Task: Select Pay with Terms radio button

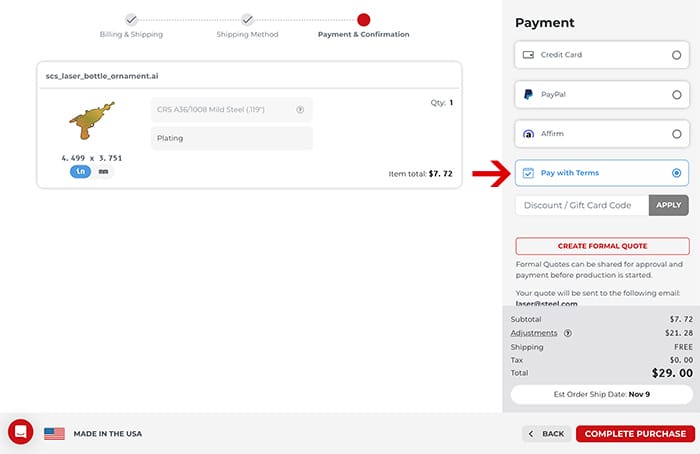Action: (676, 173)
